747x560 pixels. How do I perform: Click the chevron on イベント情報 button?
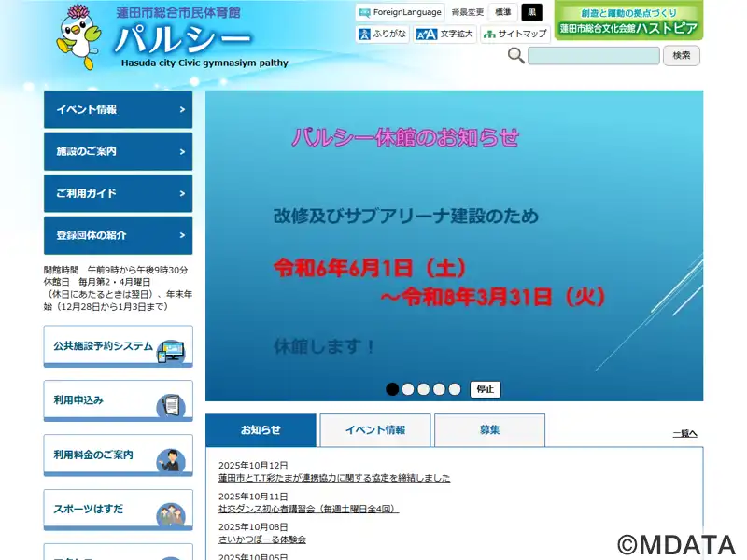(x=182, y=109)
